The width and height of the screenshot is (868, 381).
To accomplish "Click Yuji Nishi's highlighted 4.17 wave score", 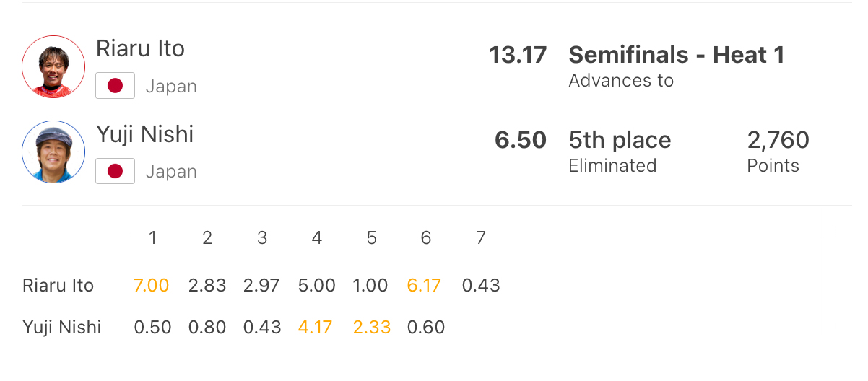I will click(316, 328).
